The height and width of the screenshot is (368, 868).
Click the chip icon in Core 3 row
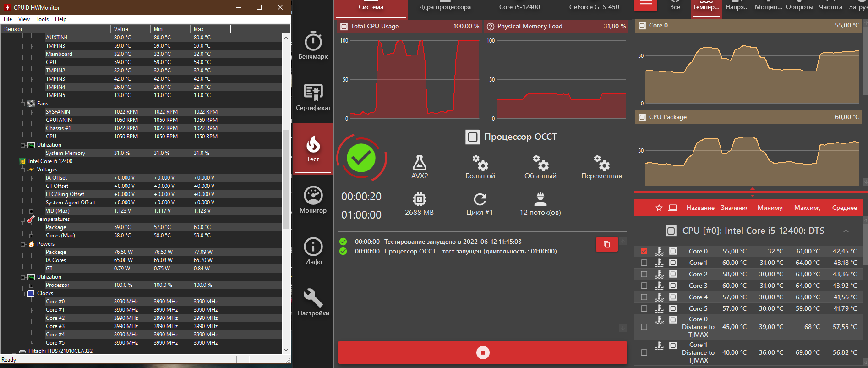673,286
